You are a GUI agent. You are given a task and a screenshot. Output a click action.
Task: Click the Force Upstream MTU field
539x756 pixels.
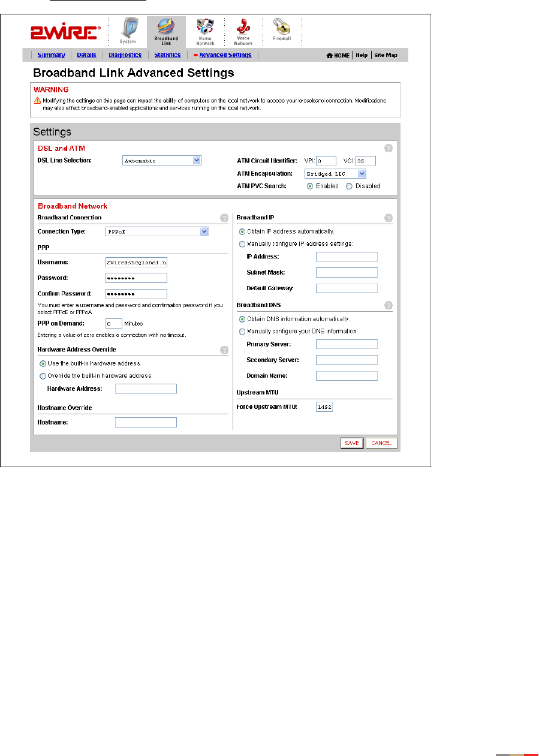click(324, 407)
